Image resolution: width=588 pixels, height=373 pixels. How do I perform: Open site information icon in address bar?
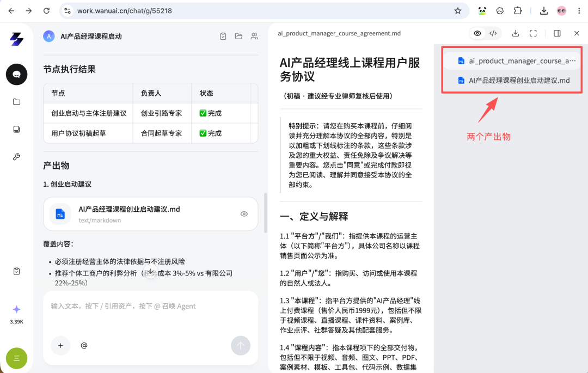[68, 11]
